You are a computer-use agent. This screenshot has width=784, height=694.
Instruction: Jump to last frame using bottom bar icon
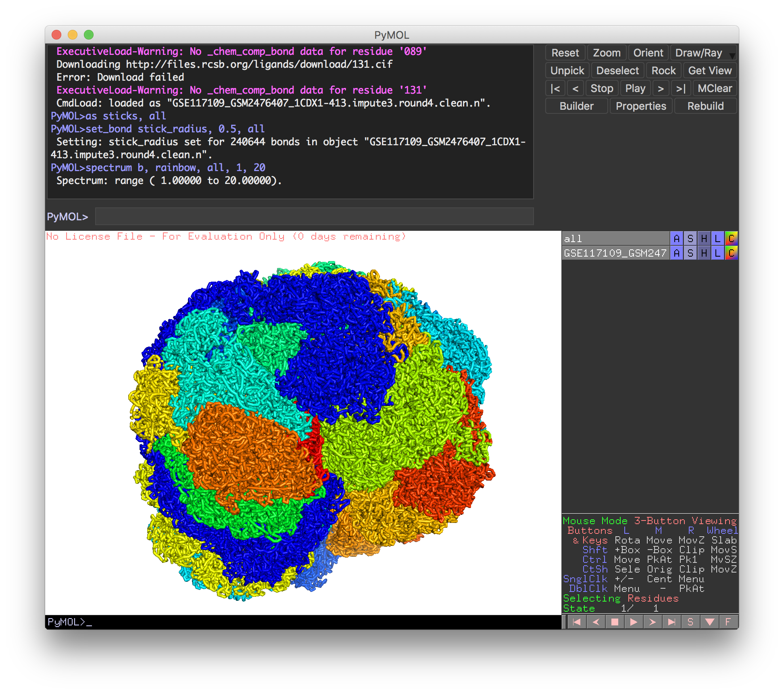point(671,622)
